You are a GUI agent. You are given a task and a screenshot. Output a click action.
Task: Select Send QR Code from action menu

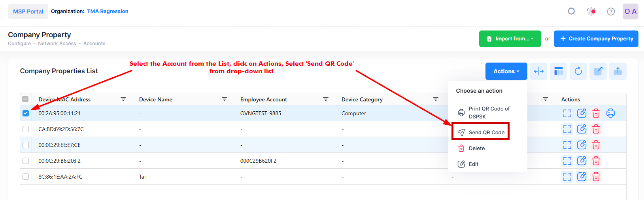click(481, 132)
